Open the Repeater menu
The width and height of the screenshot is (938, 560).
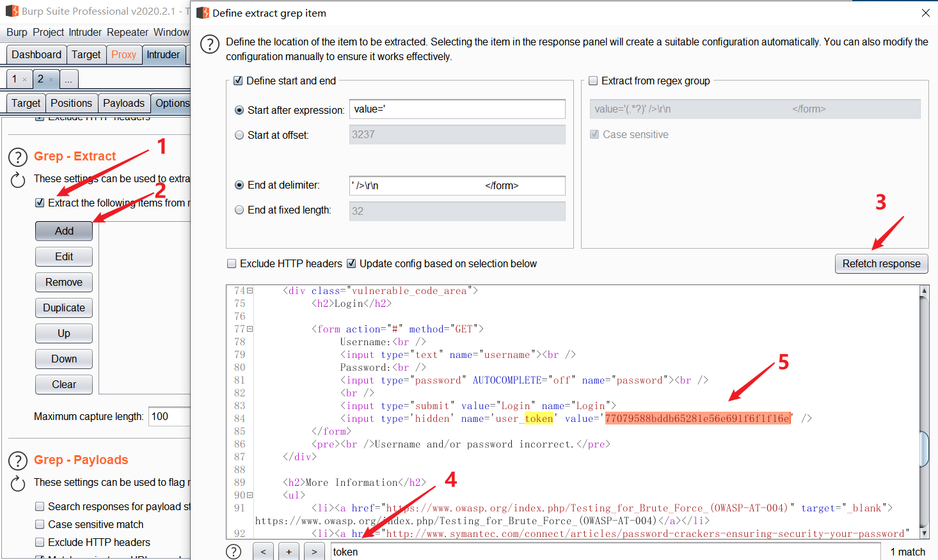coord(127,32)
